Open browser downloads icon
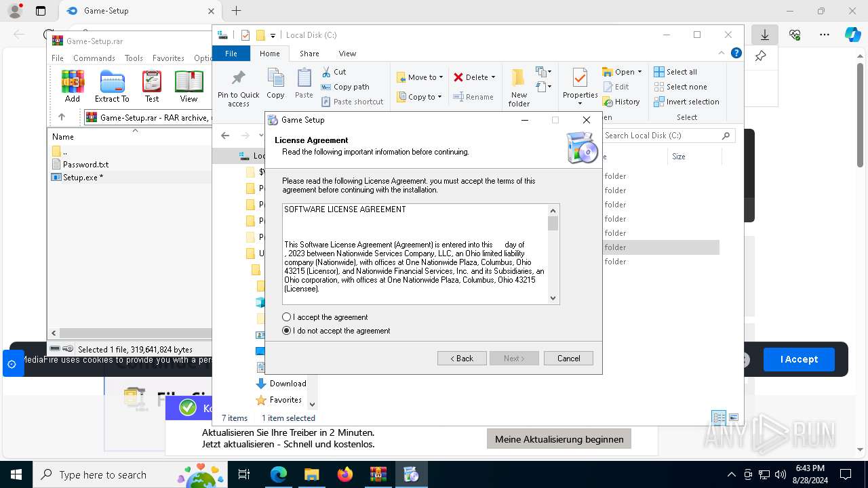The image size is (868, 488). click(x=765, y=35)
